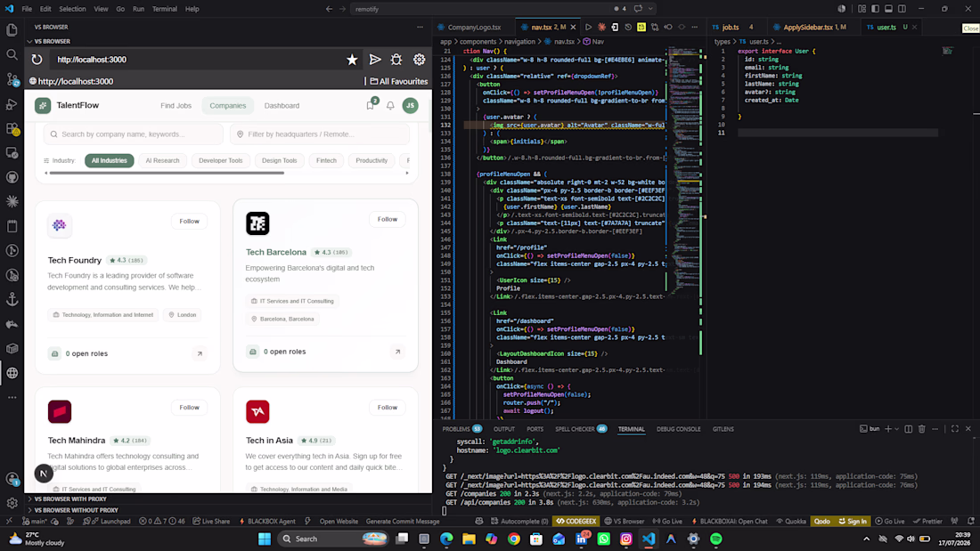The width and height of the screenshot is (980, 551).
Task: Switch to job.ts editor tab
Action: [x=731, y=27]
